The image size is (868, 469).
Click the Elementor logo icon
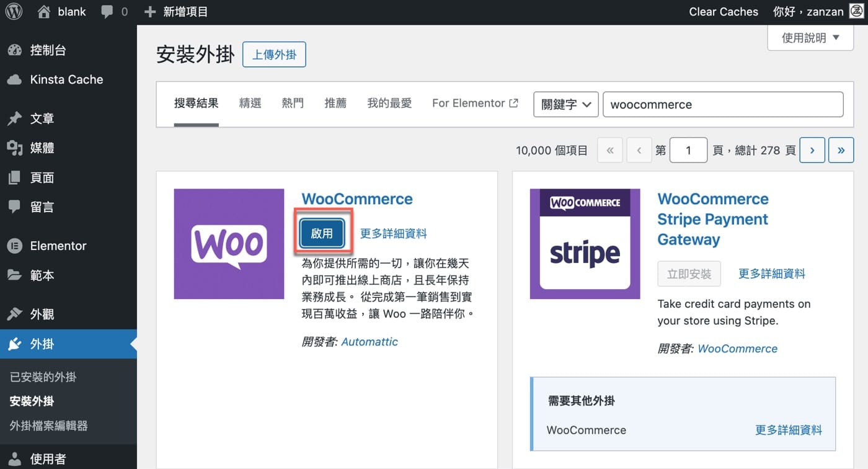coord(14,246)
